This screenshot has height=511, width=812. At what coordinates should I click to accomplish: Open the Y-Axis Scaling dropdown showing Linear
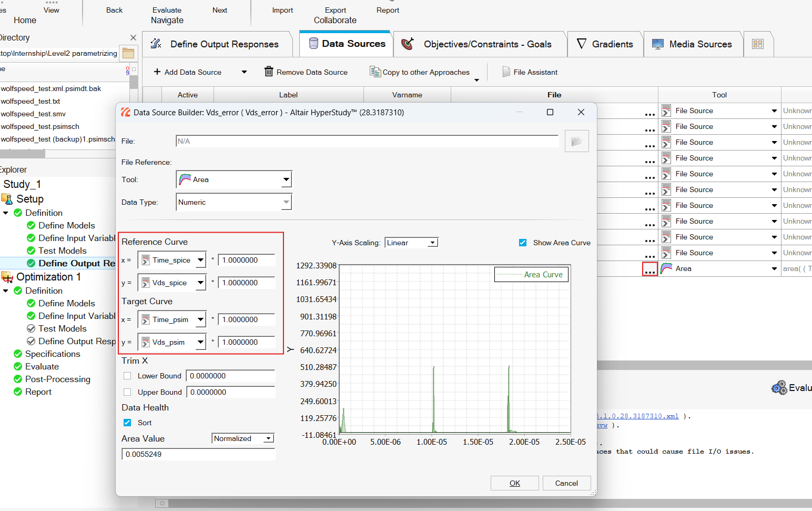tap(411, 243)
